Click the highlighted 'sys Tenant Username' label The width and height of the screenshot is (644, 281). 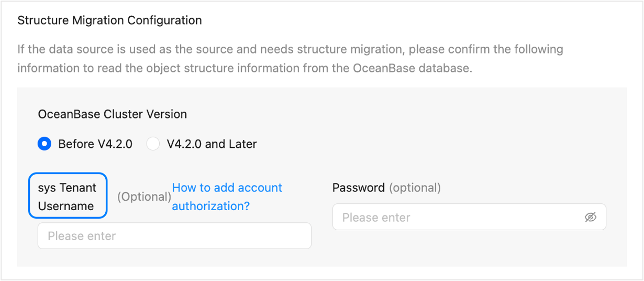pos(68,197)
